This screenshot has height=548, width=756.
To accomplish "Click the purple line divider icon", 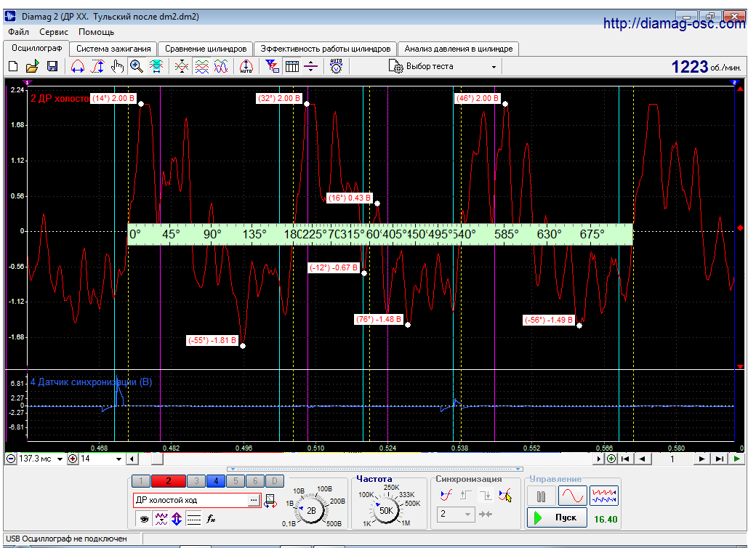I will [x=311, y=67].
